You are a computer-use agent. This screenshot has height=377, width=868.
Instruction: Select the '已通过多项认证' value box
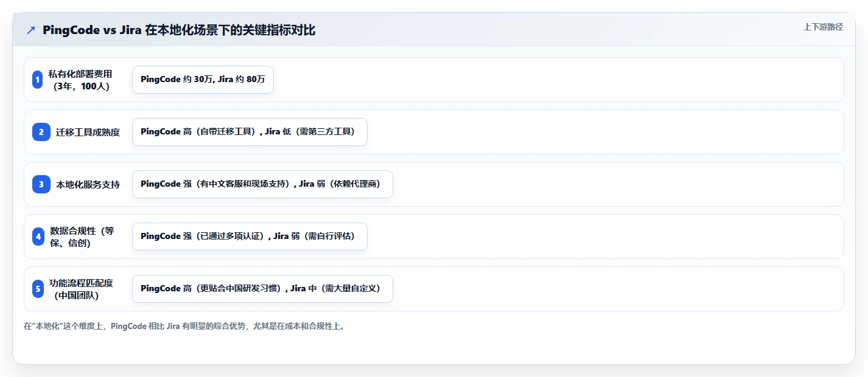(x=250, y=237)
